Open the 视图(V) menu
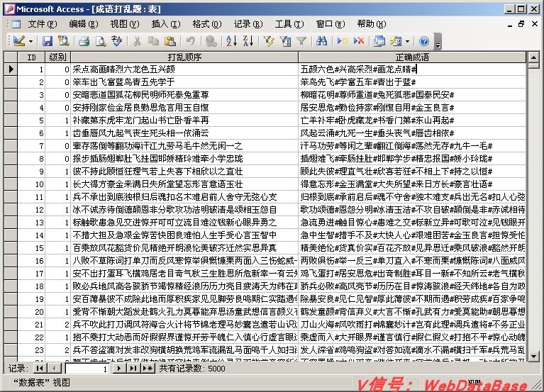Screen dimensions: 544x392 tap(125, 24)
